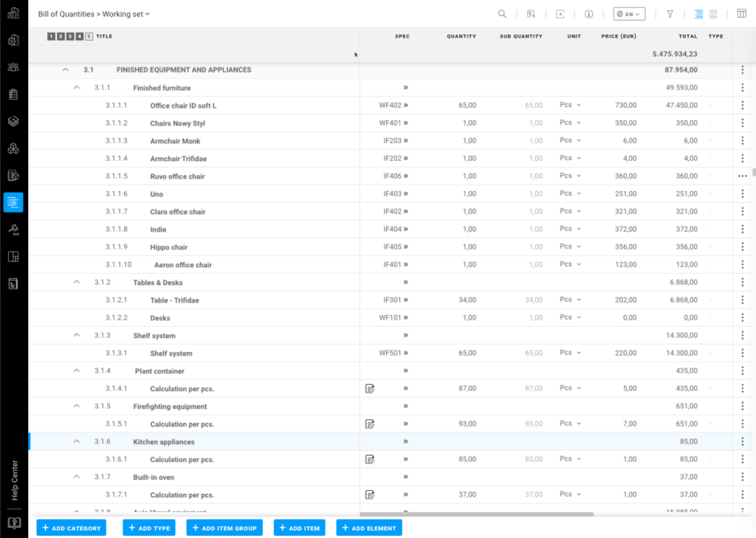Open the Help Center sidebar item

click(13, 480)
